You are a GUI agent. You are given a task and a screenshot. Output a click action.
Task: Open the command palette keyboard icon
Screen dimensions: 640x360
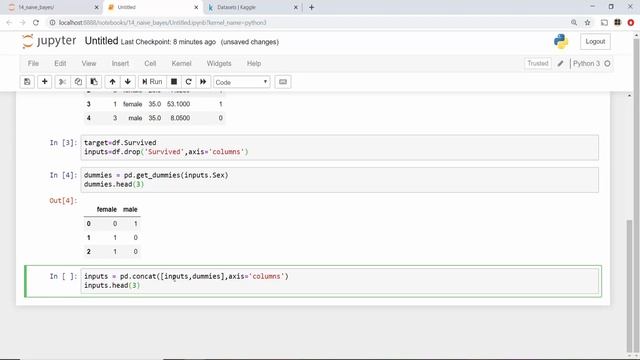[283, 82]
